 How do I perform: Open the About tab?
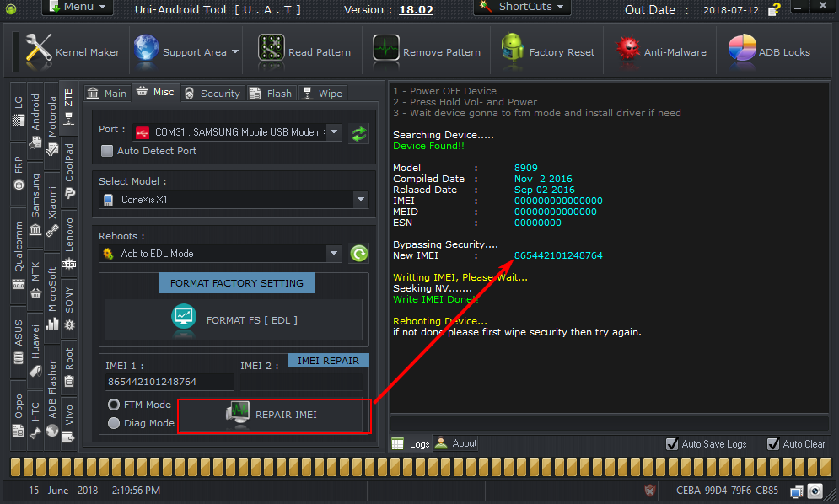(x=456, y=443)
